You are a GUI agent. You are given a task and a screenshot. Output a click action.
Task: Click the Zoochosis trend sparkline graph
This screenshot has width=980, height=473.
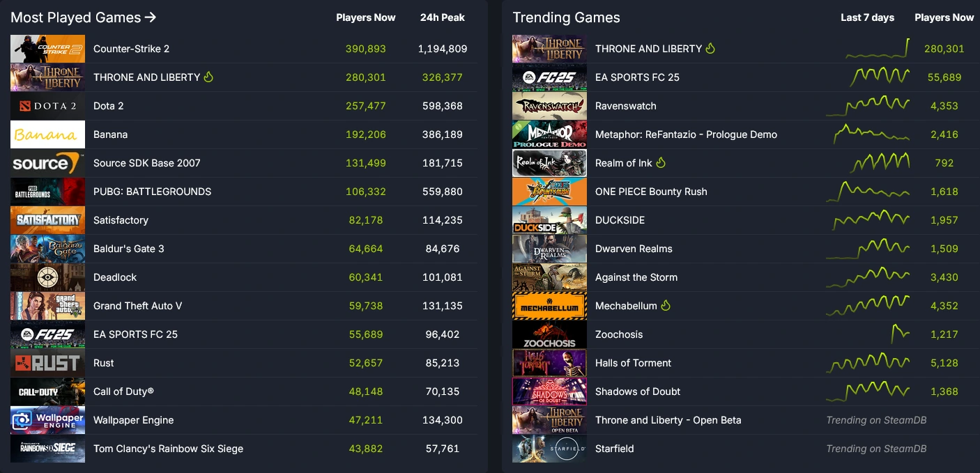(x=900, y=334)
